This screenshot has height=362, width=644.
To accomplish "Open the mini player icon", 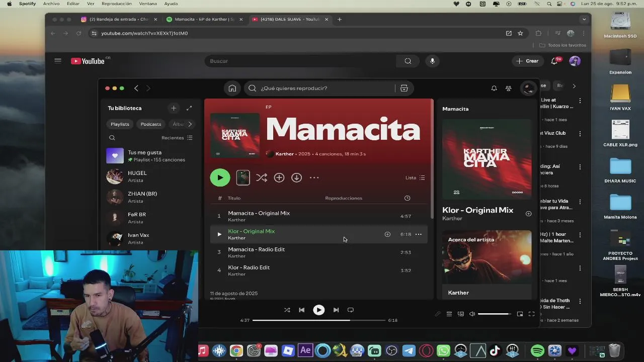I will [520, 314].
